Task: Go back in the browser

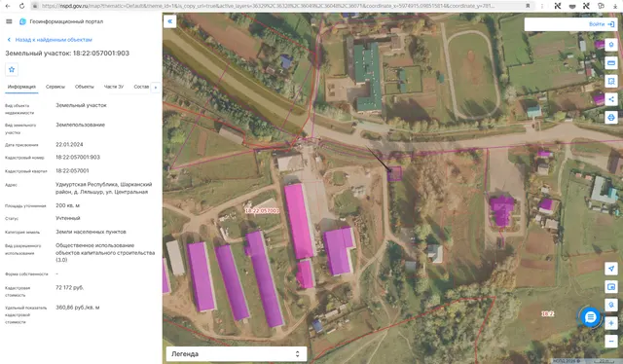Action: tap(8, 6)
